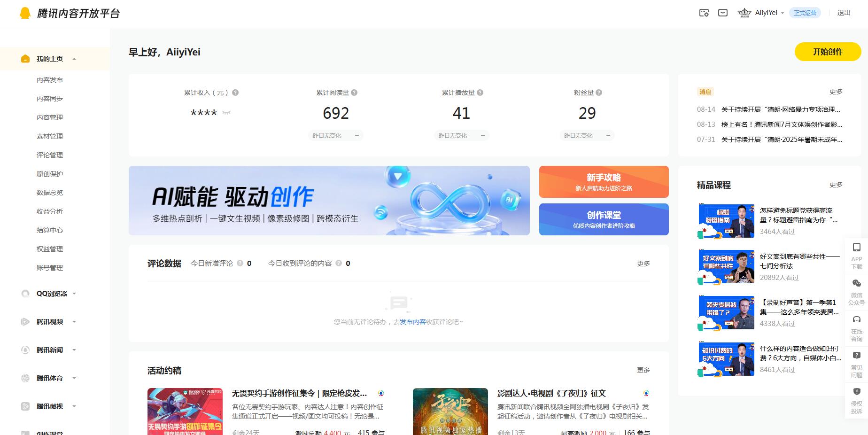Open the 无畏契约手游创作征集令 activity thumbnail

(185, 412)
